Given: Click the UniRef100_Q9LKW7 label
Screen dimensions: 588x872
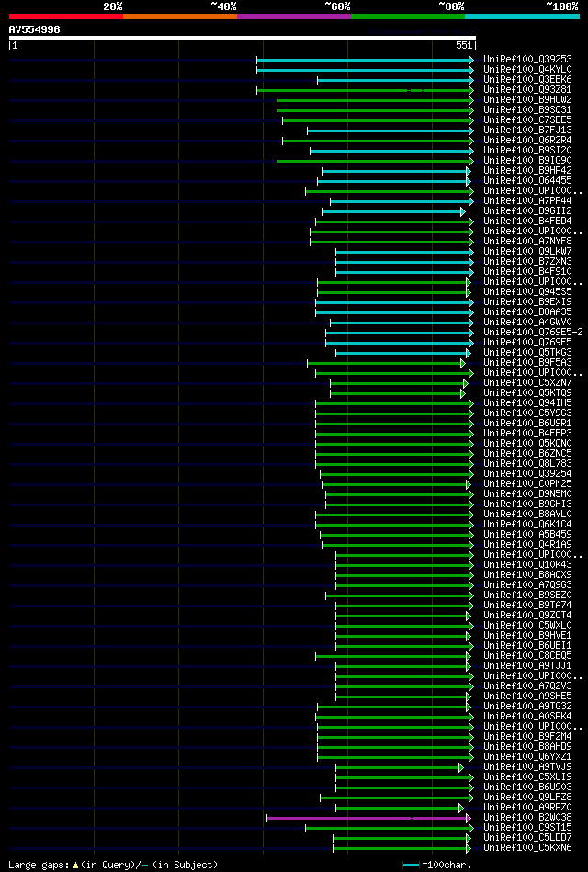Looking at the screenshot, I should (528, 252).
